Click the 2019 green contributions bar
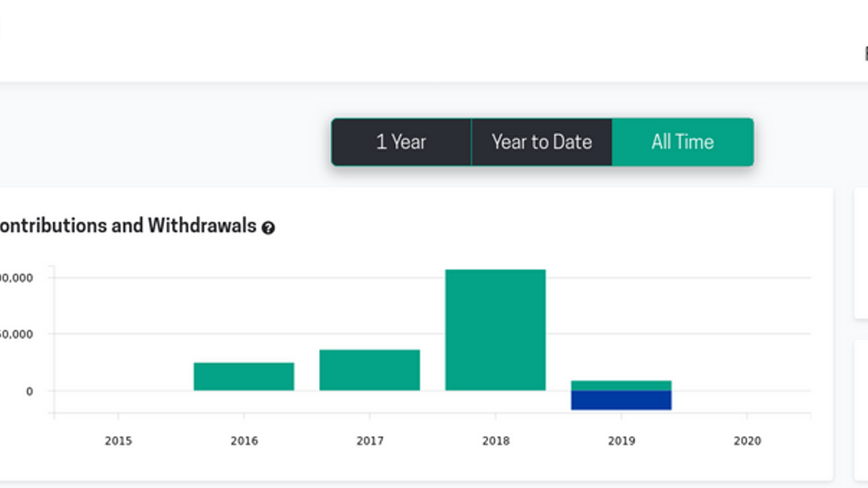The width and height of the screenshot is (868, 488). [621, 385]
